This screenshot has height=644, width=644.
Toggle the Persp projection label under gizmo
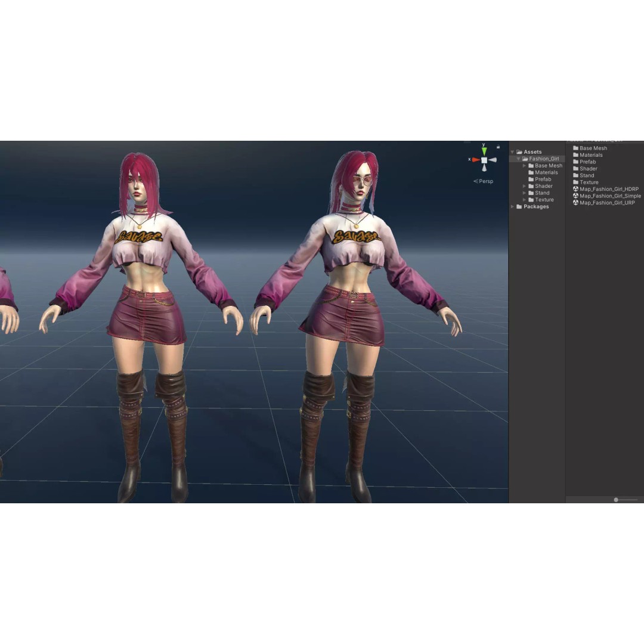pyautogui.click(x=484, y=181)
